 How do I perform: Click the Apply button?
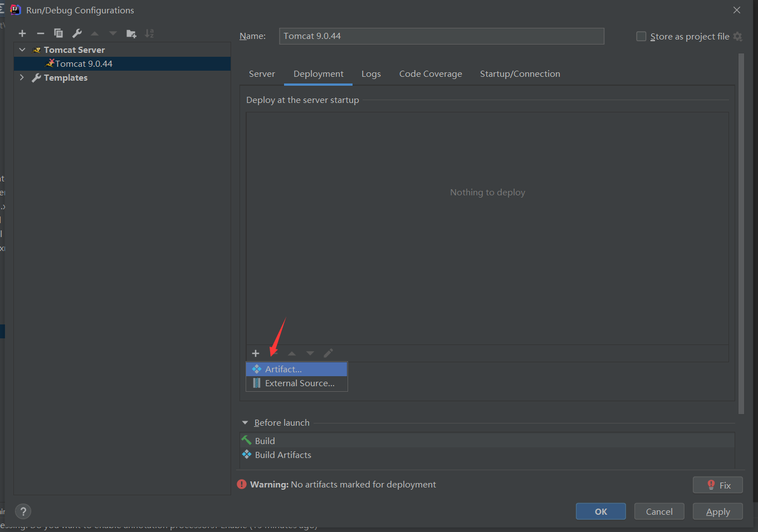click(x=718, y=511)
